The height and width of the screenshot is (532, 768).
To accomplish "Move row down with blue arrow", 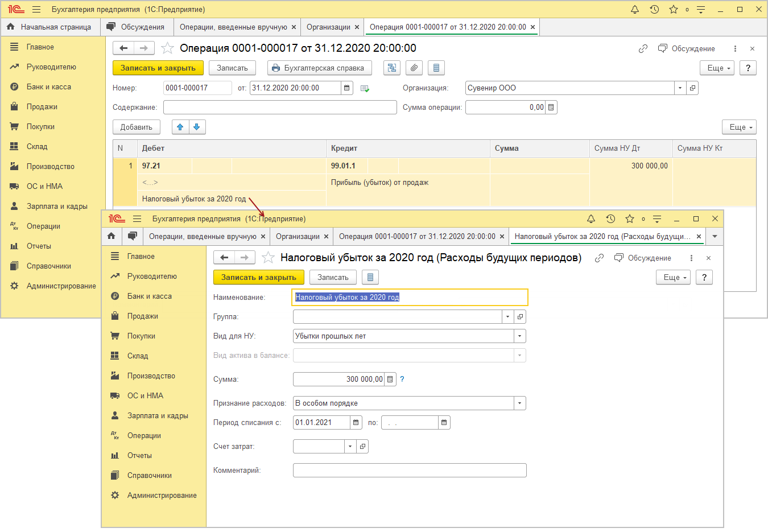I will [197, 127].
